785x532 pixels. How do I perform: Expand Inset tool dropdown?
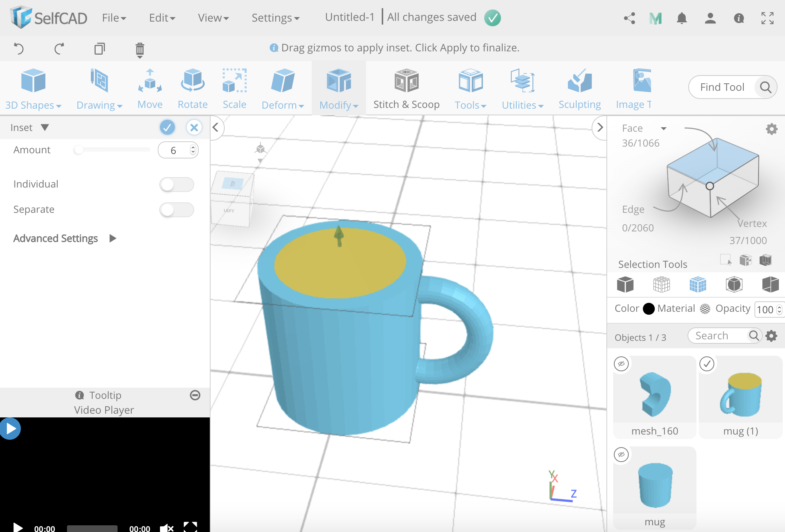click(45, 127)
